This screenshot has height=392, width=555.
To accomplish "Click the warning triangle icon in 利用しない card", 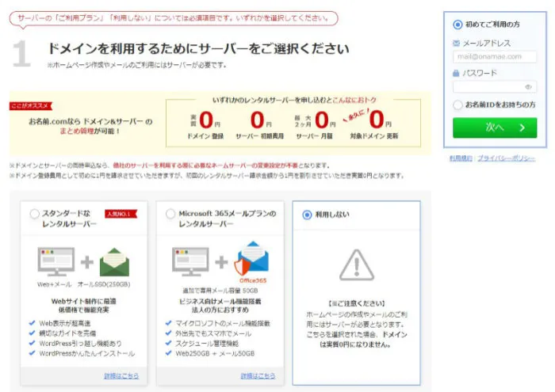I will click(357, 265).
